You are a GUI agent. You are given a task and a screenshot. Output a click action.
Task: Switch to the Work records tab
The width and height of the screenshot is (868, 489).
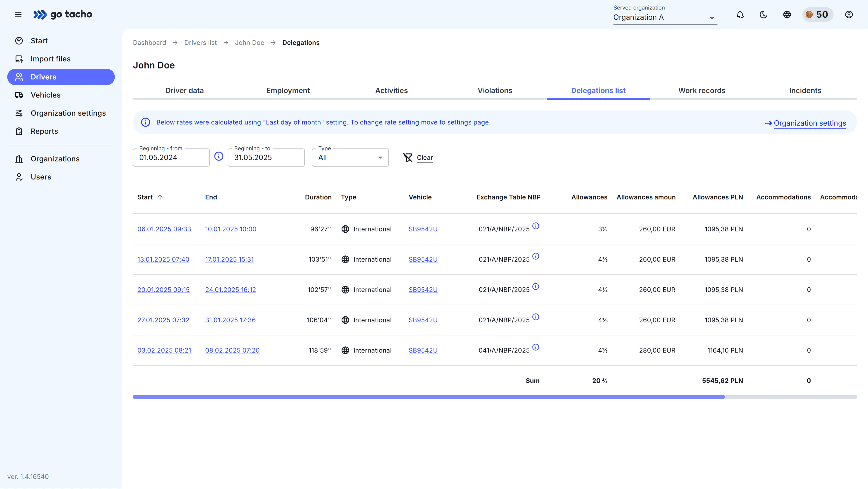click(x=702, y=90)
